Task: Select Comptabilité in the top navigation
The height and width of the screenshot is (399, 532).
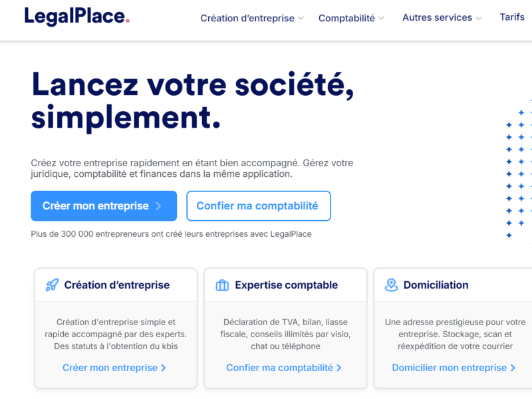Action: tap(346, 18)
